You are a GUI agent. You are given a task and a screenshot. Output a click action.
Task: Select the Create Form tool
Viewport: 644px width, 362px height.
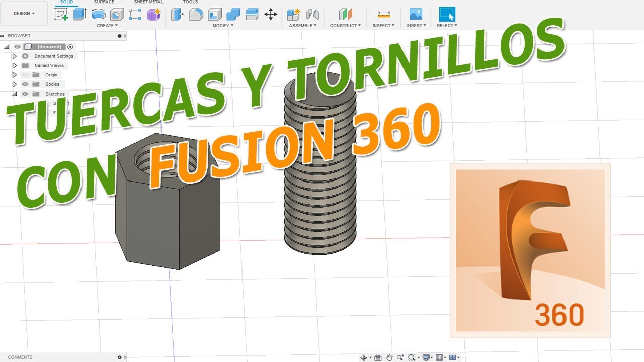(153, 14)
